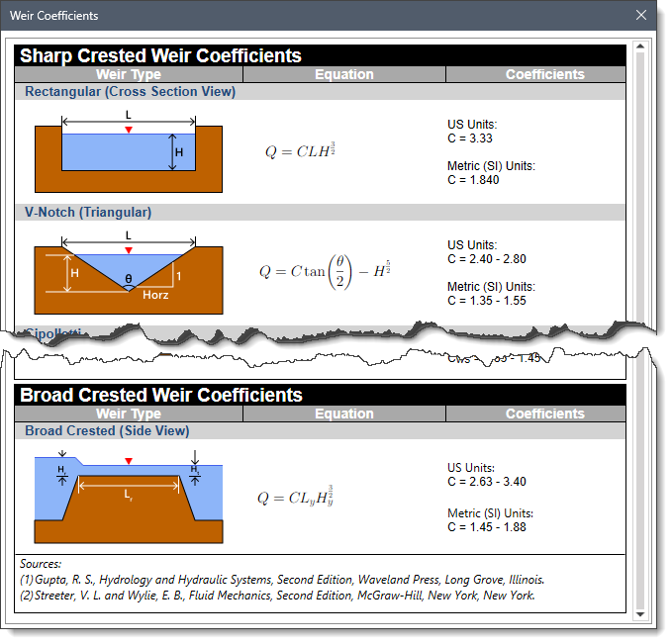Click the Gupta Hydrology source citation

click(282, 580)
